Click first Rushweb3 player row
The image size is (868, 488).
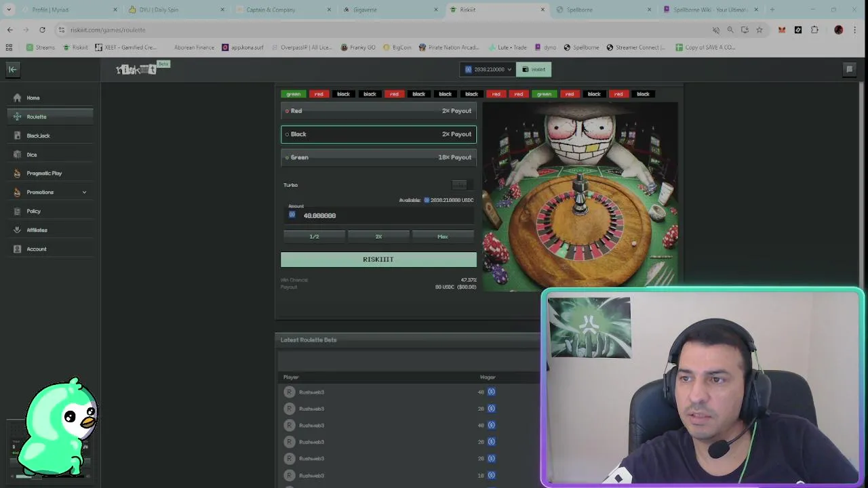409,392
